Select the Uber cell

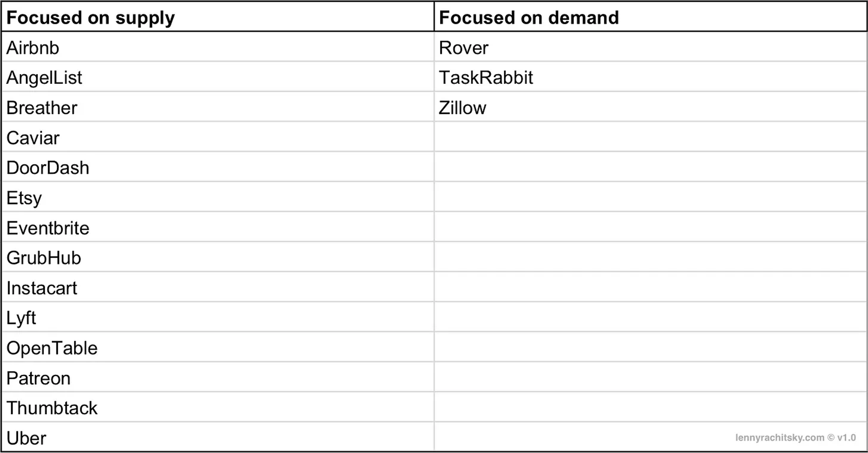(218, 436)
